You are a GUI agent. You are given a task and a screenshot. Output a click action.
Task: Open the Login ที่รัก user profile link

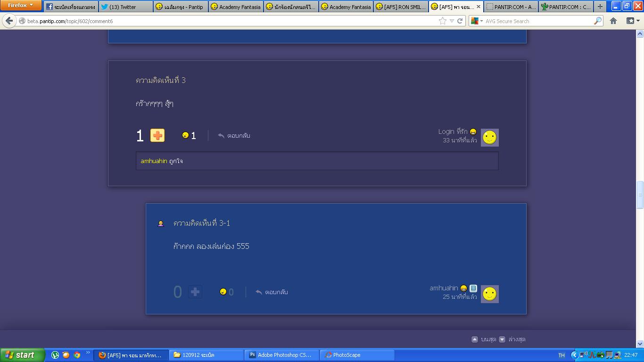click(453, 132)
